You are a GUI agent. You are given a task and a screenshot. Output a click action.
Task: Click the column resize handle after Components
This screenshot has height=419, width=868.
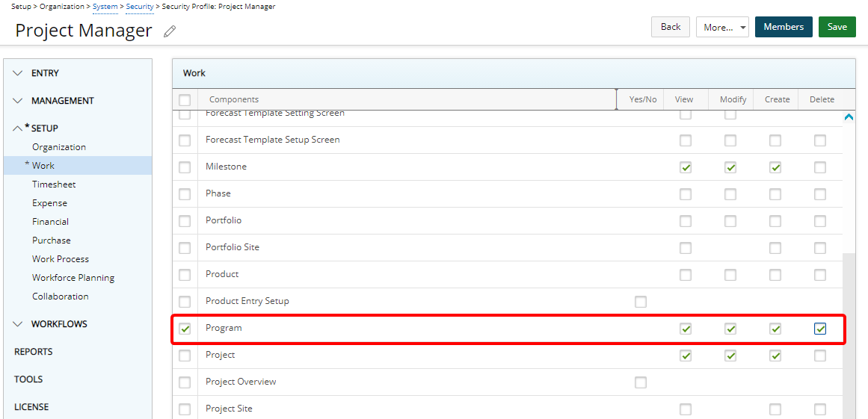click(x=616, y=99)
